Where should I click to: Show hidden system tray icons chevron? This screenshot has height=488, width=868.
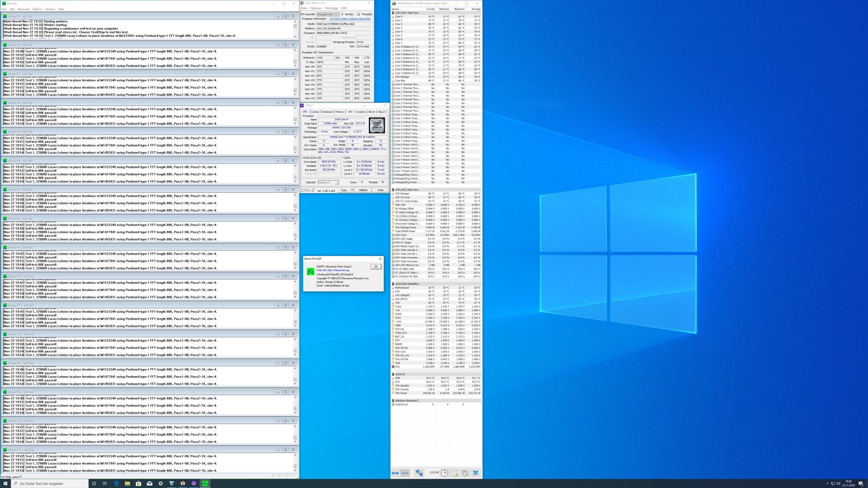[x=827, y=483]
